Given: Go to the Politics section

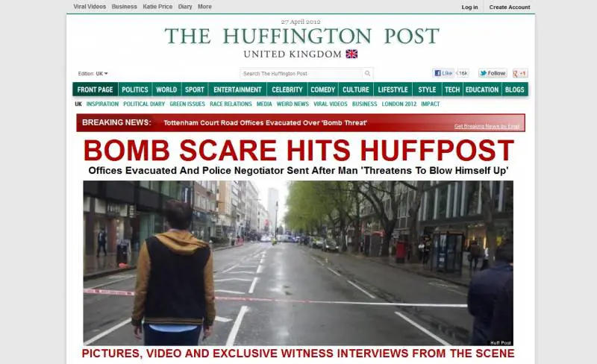Looking at the screenshot, I should pyautogui.click(x=135, y=90).
